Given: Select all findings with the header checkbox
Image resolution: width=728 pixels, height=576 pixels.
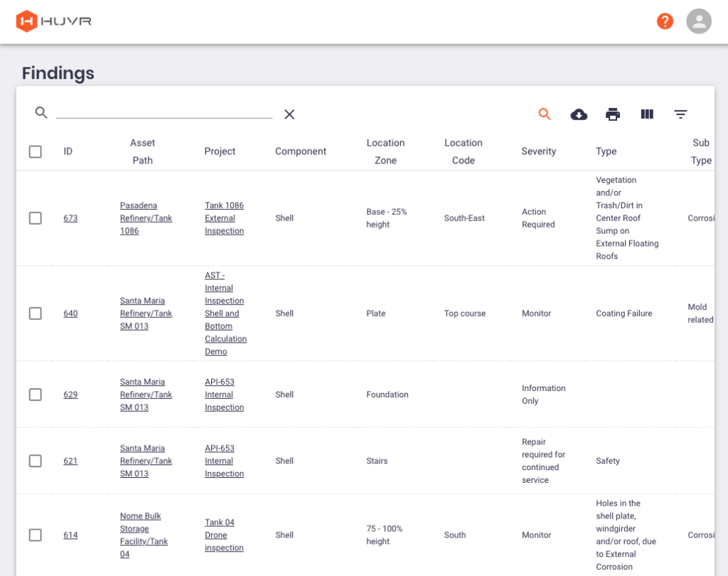Looking at the screenshot, I should 35,151.
